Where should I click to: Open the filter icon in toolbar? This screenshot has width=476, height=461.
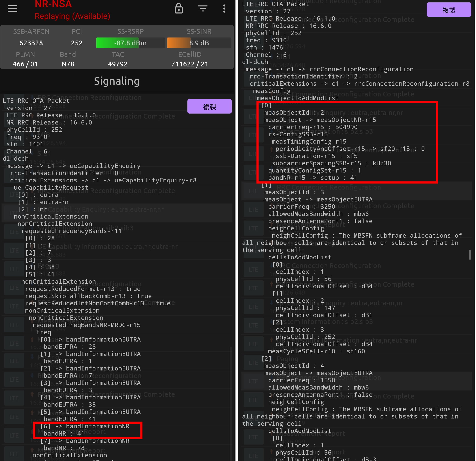point(203,9)
